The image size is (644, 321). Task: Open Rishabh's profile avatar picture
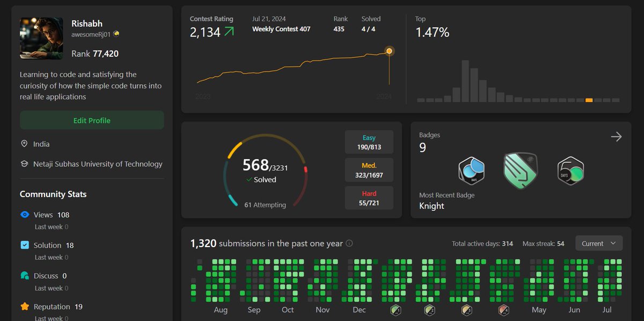pos(41,38)
